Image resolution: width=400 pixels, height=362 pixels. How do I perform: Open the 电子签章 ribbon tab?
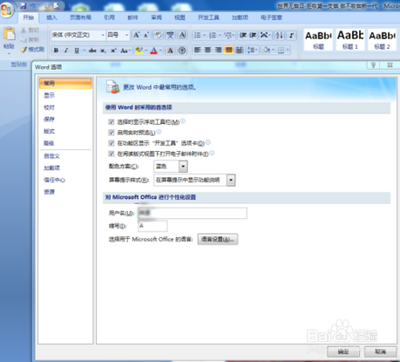271,17
